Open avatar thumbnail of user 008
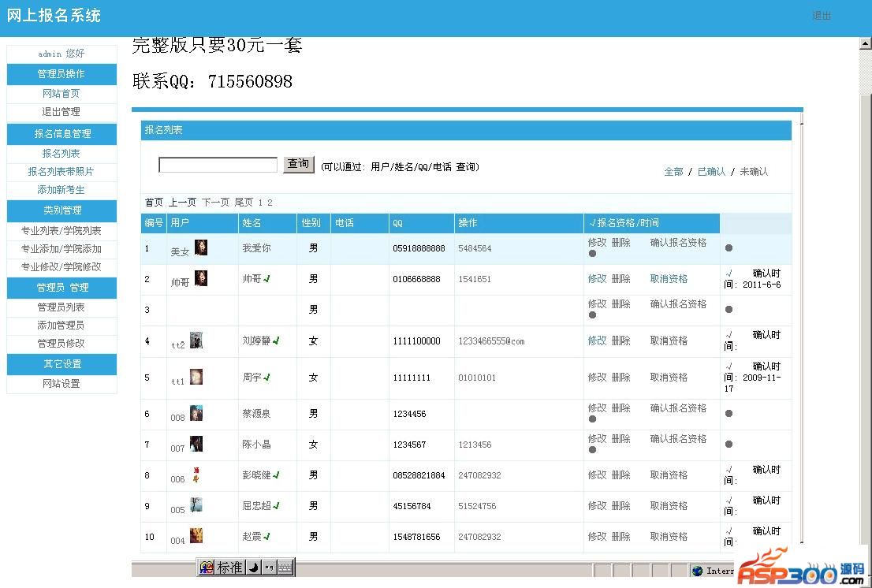Viewport: 872px width, 588px height. pyautogui.click(x=196, y=413)
